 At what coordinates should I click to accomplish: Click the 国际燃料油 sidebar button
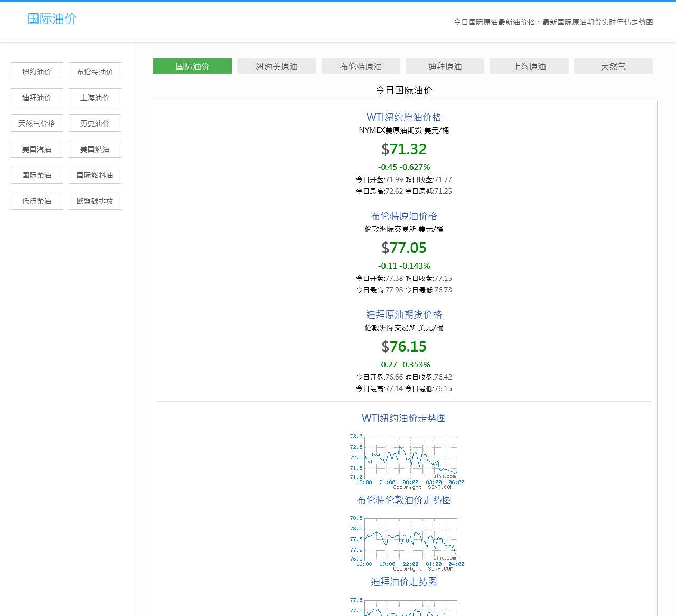tap(95, 175)
